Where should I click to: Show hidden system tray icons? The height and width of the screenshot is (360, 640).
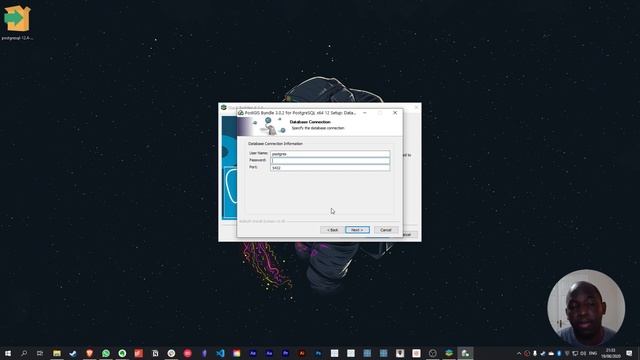click(x=519, y=353)
